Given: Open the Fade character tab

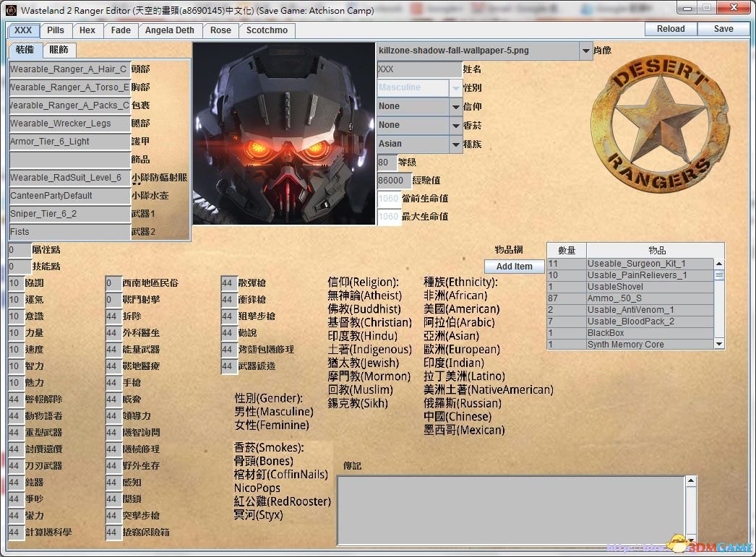Looking at the screenshot, I should (x=121, y=30).
